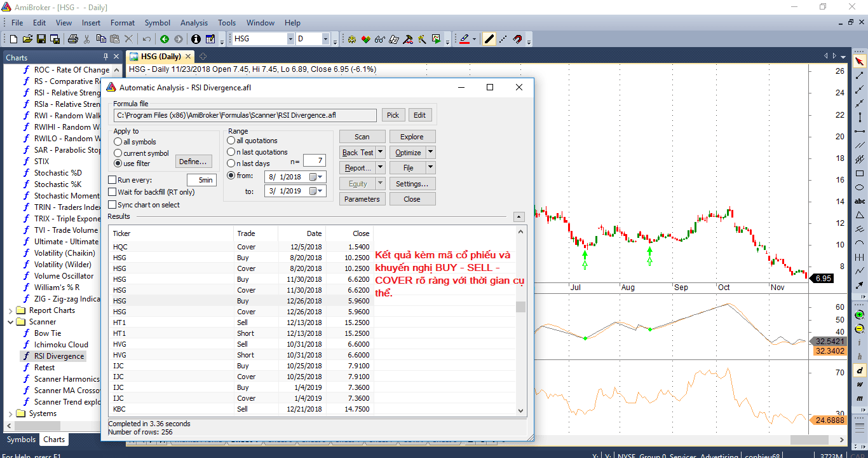Copy using the toolbar copy icon
This screenshot has width=868, height=458.
(x=100, y=39)
